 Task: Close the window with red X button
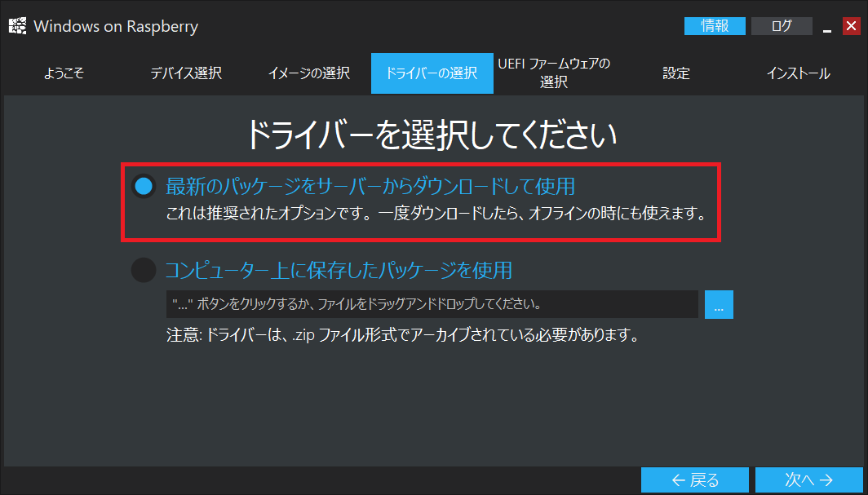pos(851,26)
